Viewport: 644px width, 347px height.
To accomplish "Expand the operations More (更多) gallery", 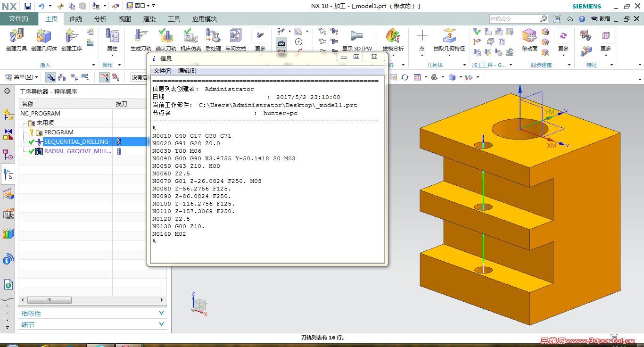I will [260, 39].
